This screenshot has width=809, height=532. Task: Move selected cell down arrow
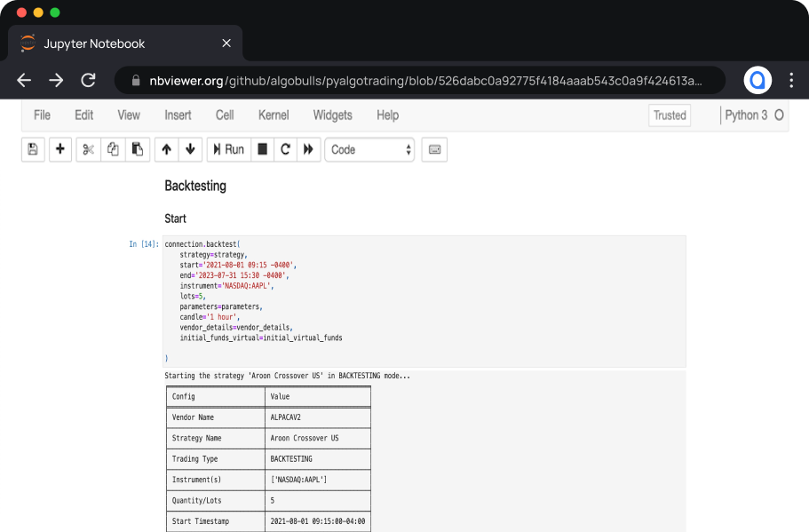[190, 149]
